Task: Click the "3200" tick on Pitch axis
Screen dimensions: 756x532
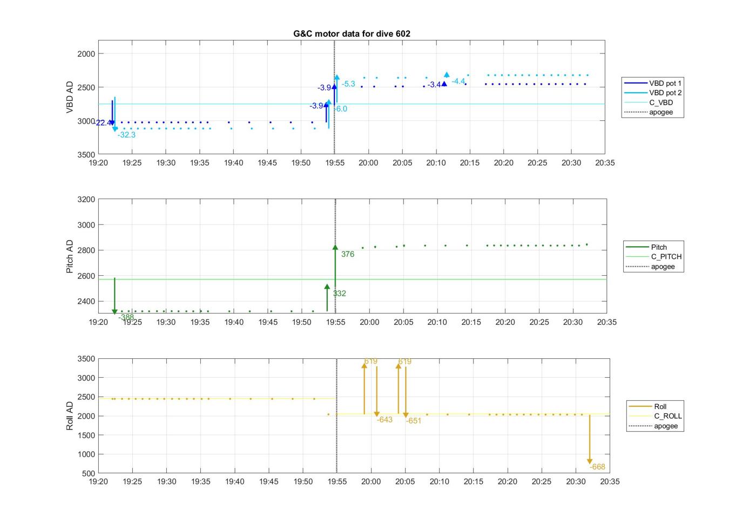Action: [86, 199]
